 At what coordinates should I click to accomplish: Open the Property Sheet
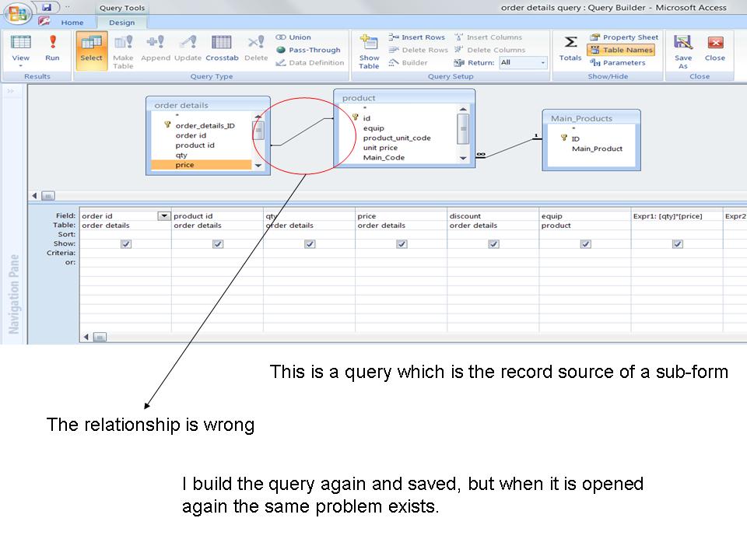(x=624, y=37)
